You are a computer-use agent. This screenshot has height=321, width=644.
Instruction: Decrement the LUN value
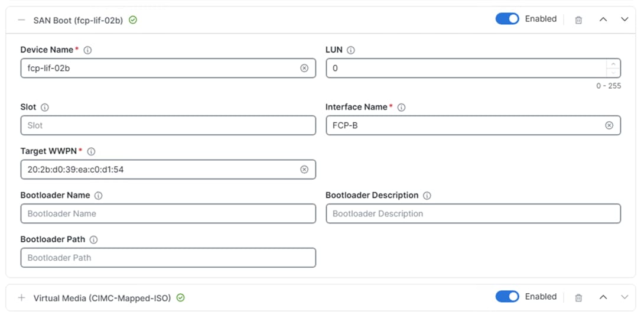pos(613,73)
